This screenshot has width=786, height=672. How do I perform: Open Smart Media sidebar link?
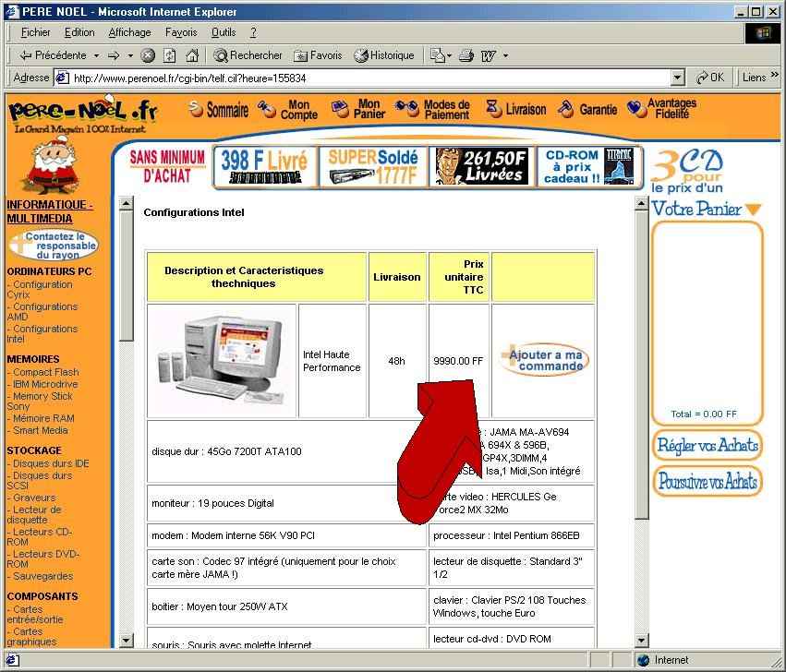click(38, 430)
